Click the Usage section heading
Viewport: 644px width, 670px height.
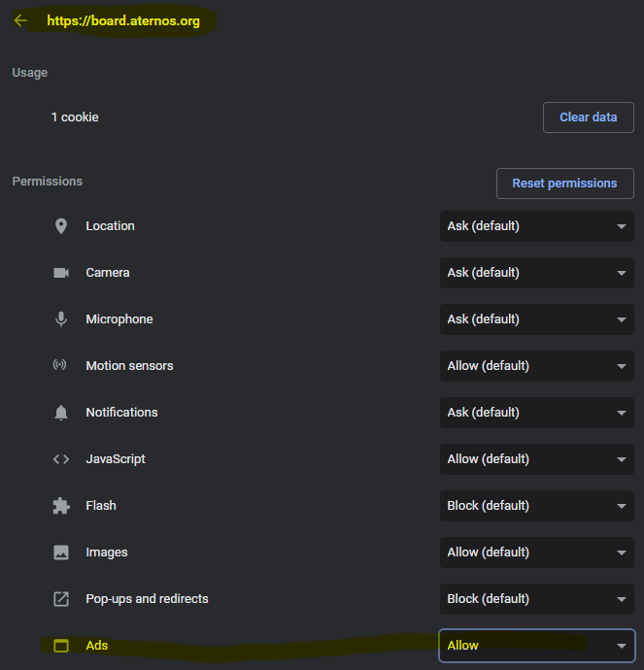pyautogui.click(x=30, y=73)
